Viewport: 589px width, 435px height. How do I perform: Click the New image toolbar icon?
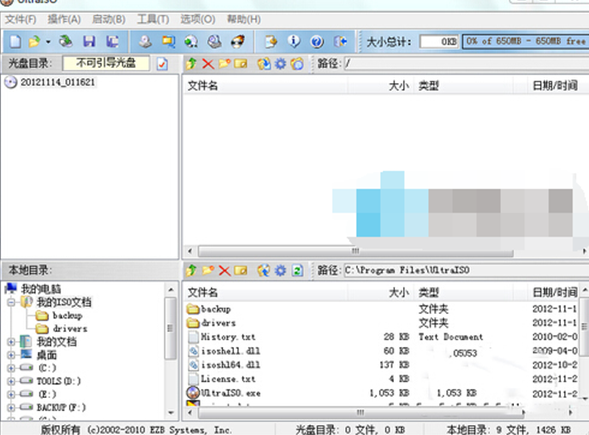(x=15, y=41)
